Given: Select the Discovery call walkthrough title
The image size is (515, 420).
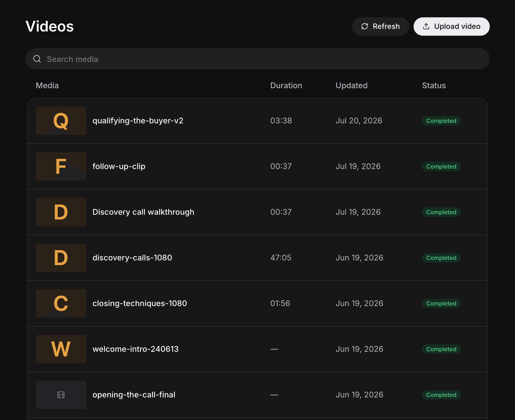Looking at the screenshot, I should [143, 212].
